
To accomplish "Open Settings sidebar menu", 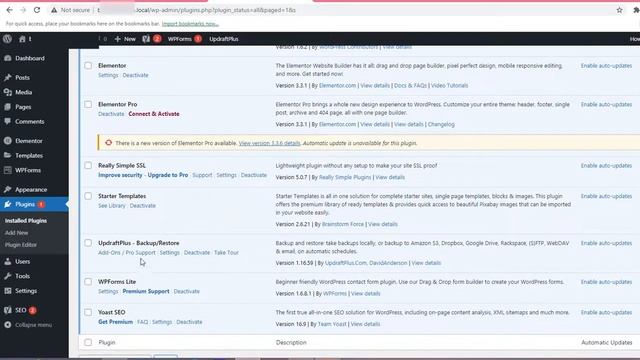I will pos(26,291).
